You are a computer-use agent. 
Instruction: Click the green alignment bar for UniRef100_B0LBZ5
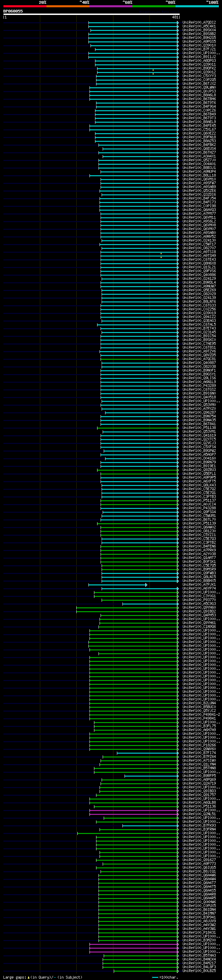coord(146,971)
